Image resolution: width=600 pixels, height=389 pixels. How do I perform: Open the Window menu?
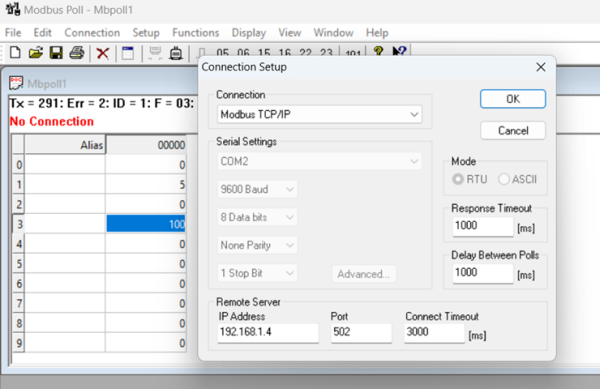(x=333, y=33)
